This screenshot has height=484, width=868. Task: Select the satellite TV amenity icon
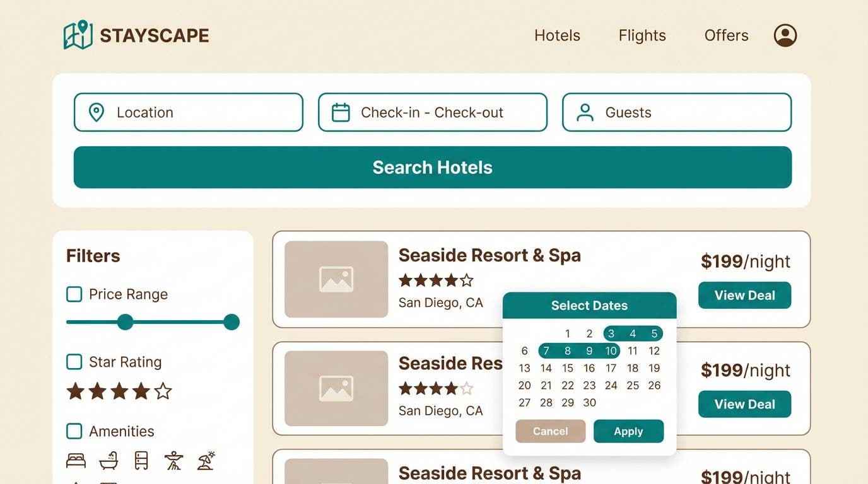coord(173,459)
